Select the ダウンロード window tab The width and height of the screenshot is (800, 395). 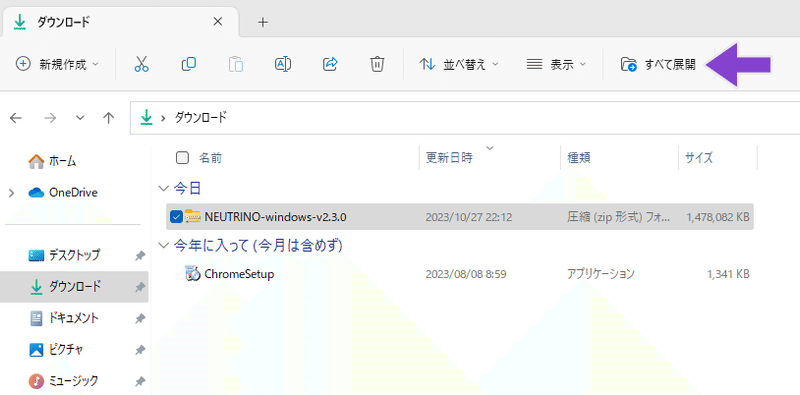click(120, 22)
